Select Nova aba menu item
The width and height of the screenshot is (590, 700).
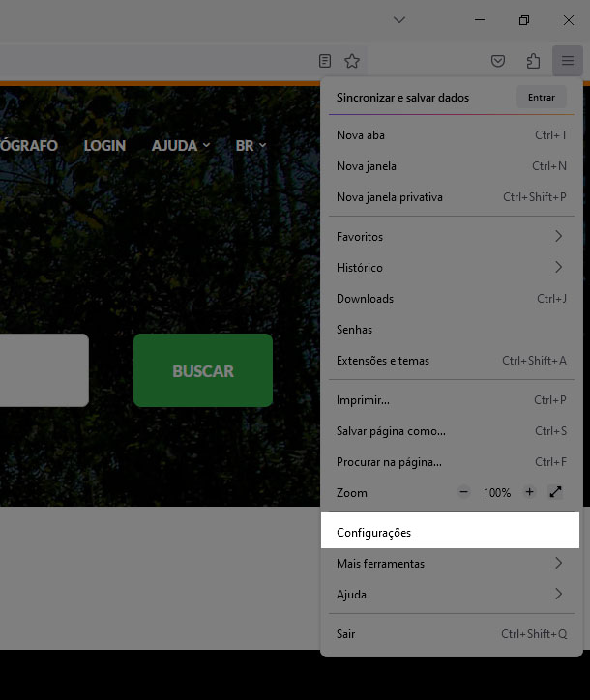(x=452, y=134)
